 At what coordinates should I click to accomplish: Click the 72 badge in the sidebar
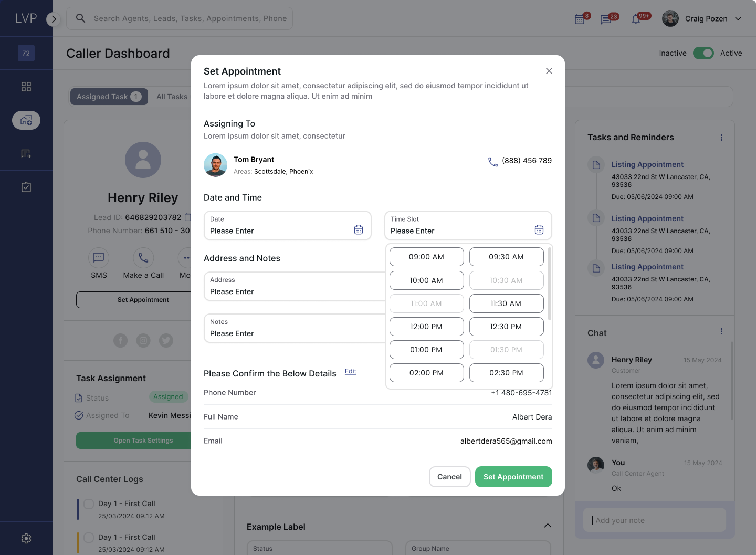pos(26,53)
